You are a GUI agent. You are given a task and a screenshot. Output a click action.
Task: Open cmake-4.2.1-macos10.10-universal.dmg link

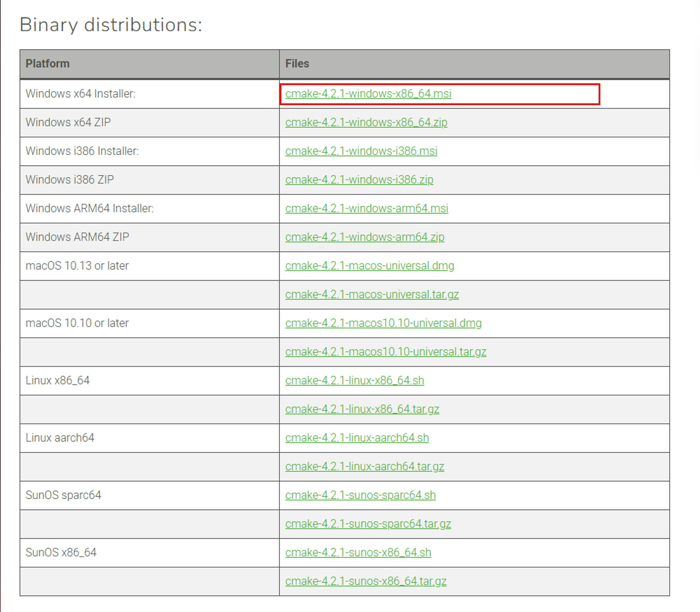[x=383, y=323]
